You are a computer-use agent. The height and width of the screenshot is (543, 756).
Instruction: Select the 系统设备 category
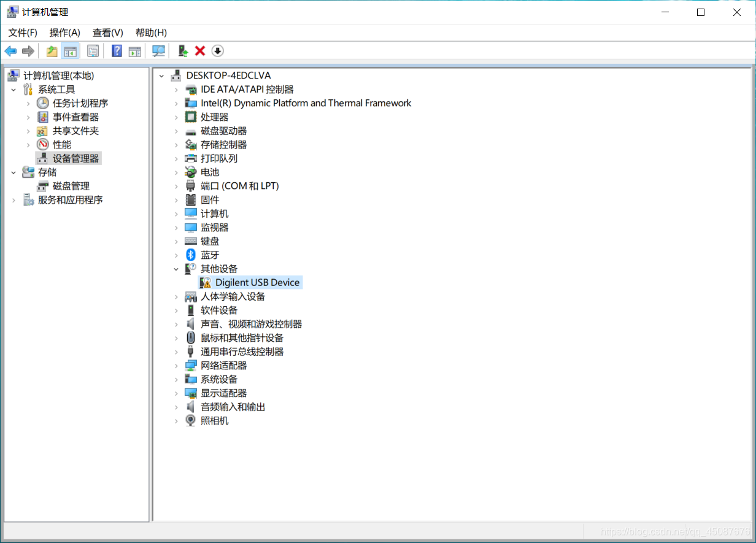(219, 379)
